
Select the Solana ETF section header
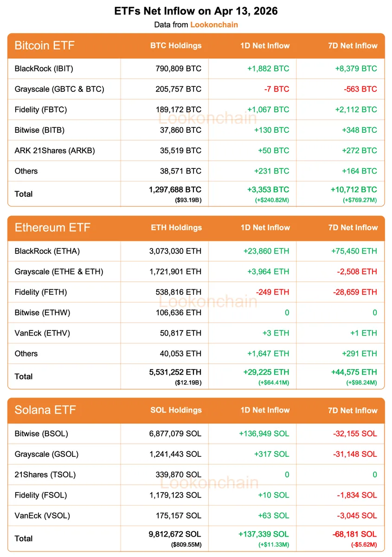(x=45, y=410)
